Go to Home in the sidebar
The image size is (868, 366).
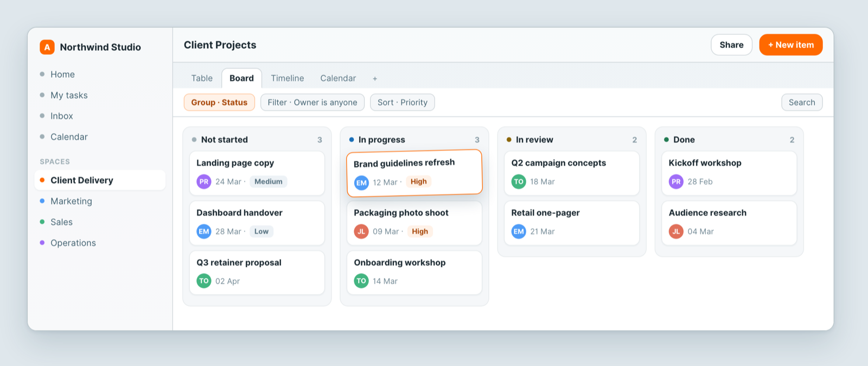click(x=100, y=74)
